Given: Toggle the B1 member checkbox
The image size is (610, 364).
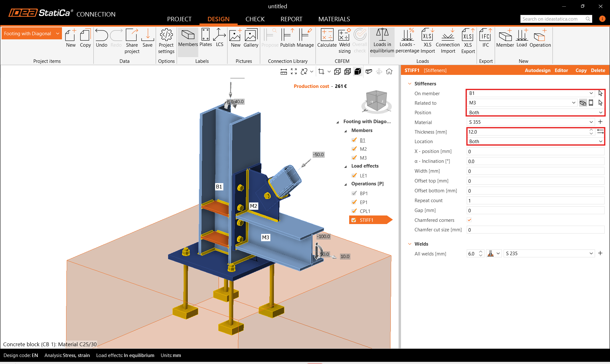Looking at the screenshot, I should pos(354,140).
